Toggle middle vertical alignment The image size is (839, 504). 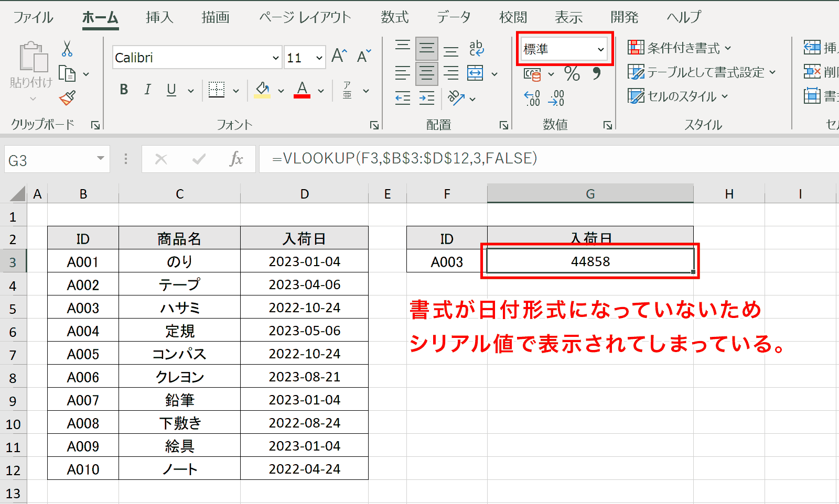427,49
